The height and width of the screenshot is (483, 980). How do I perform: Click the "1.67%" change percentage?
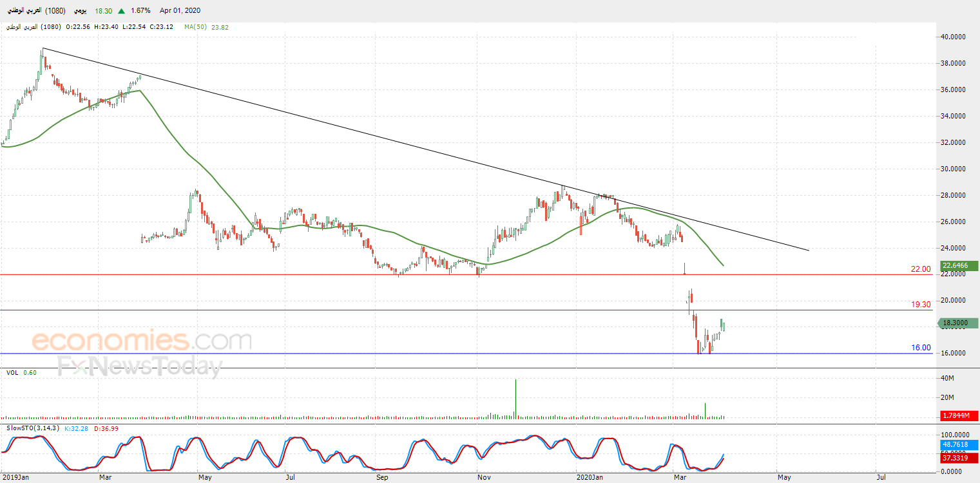[140, 11]
